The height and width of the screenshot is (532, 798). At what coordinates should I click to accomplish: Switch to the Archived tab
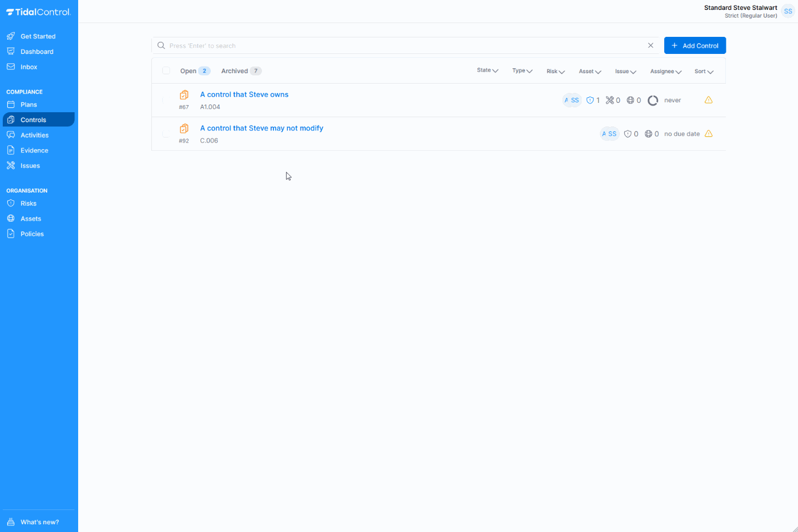tap(235, 70)
